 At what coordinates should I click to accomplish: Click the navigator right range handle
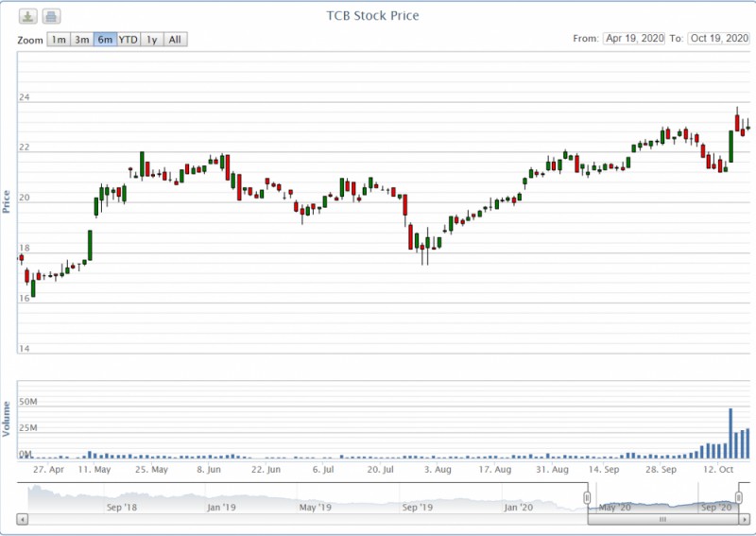pyautogui.click(x=739, y=497)
